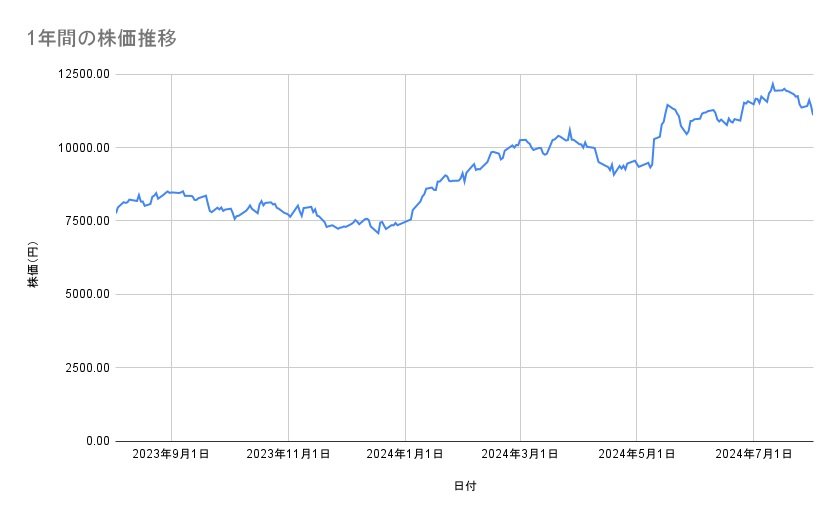Click the 0.00 y-axis label
The height and width of the screenshot is (519, 839).
pyautogui.click(x=95, y=441)
